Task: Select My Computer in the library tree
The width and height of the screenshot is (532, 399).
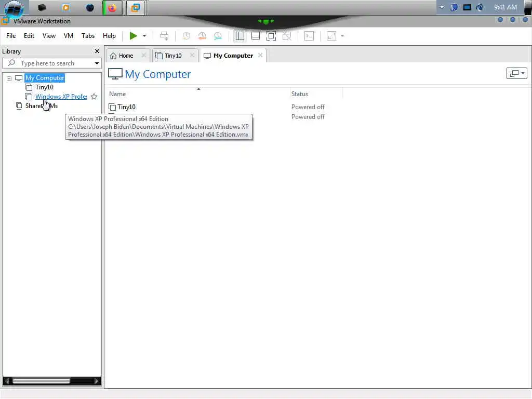Action: click(45, 78)
